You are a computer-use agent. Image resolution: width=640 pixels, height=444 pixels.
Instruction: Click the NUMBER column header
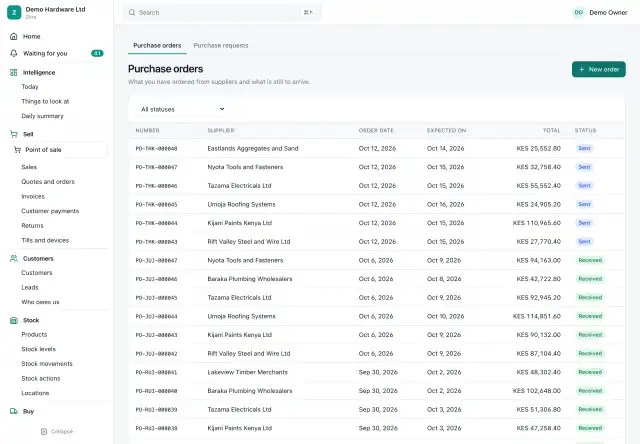(147, 131)
